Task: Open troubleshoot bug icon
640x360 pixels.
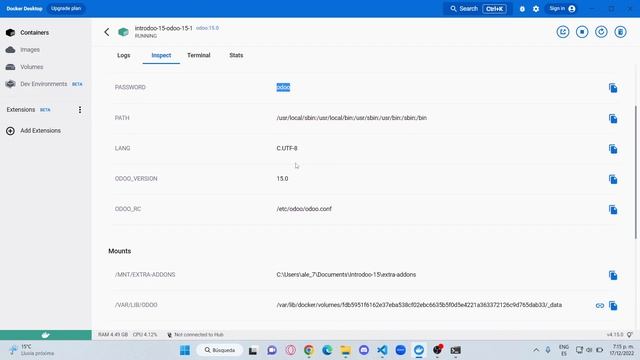Action: [522, 9]
